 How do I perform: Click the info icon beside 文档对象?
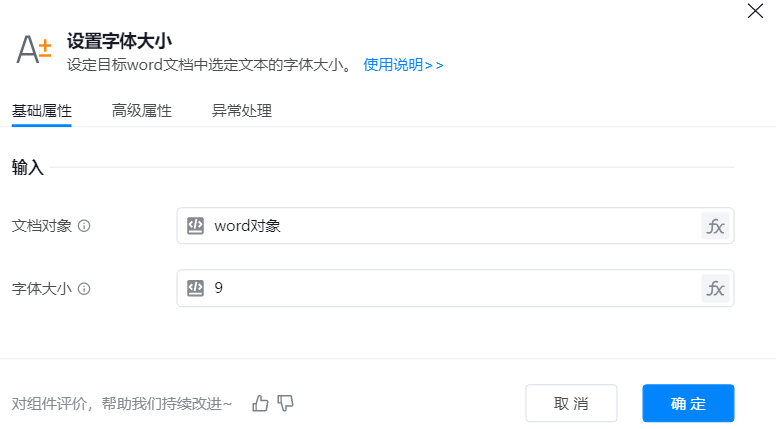point(84,226)
